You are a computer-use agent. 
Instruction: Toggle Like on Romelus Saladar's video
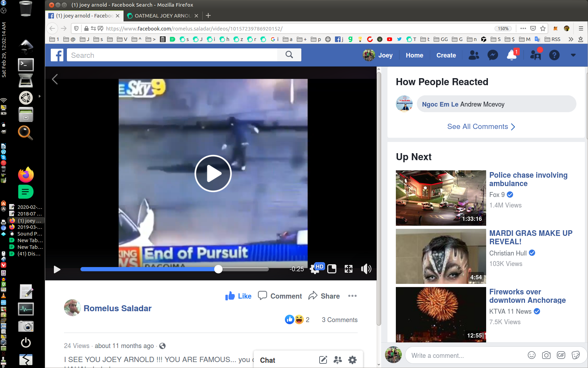tap(238, 296)
